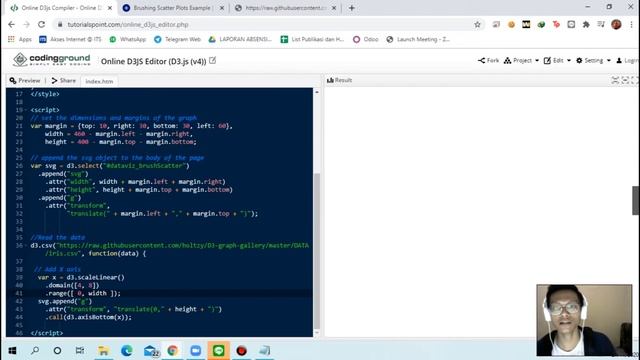This screenshot has height=360, width=640.
Task: Click the orange circle extension icon
Action: (511, 24)
